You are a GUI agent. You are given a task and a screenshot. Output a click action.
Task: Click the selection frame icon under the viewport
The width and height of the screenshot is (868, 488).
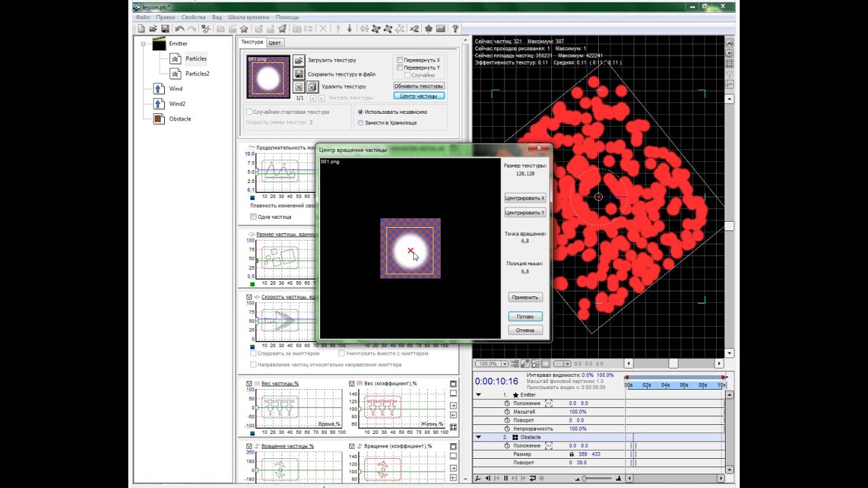[546, 364]
